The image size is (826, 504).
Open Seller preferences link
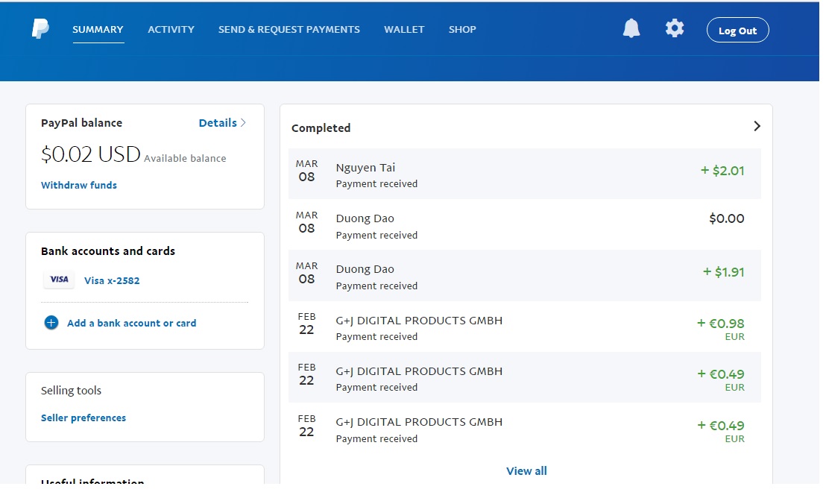pos(83,418)
